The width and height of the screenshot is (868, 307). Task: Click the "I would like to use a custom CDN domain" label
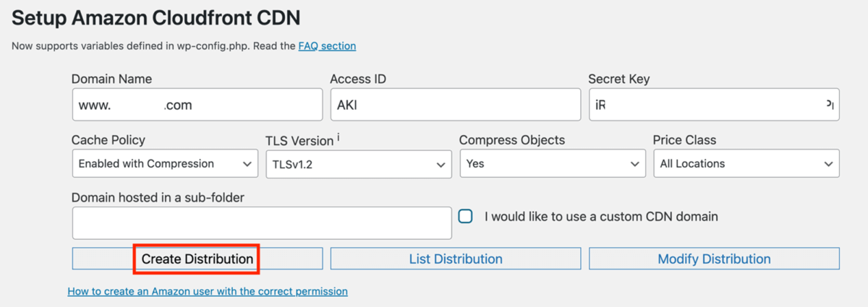[x=601, y=217]
